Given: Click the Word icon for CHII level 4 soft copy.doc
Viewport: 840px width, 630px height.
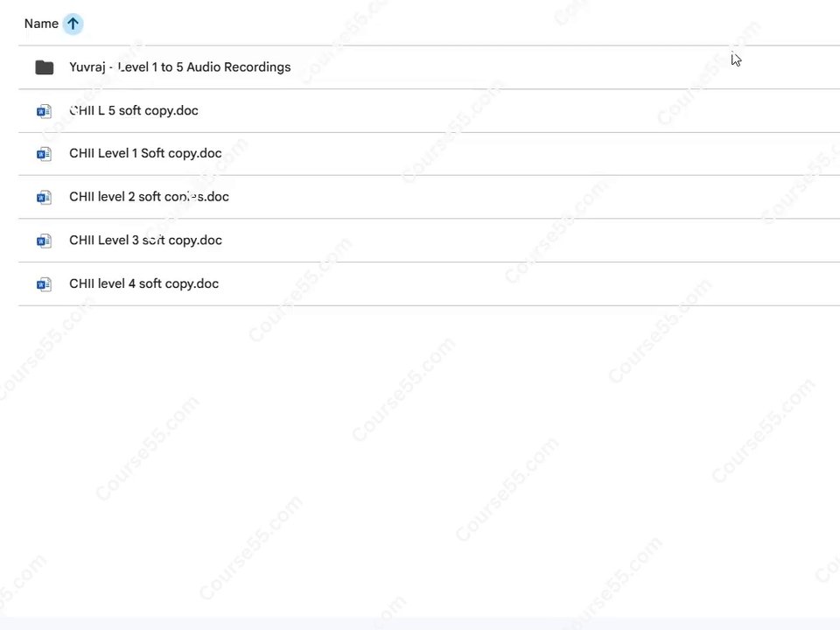Looking at the screenshot, I should (x=44, y=283).
